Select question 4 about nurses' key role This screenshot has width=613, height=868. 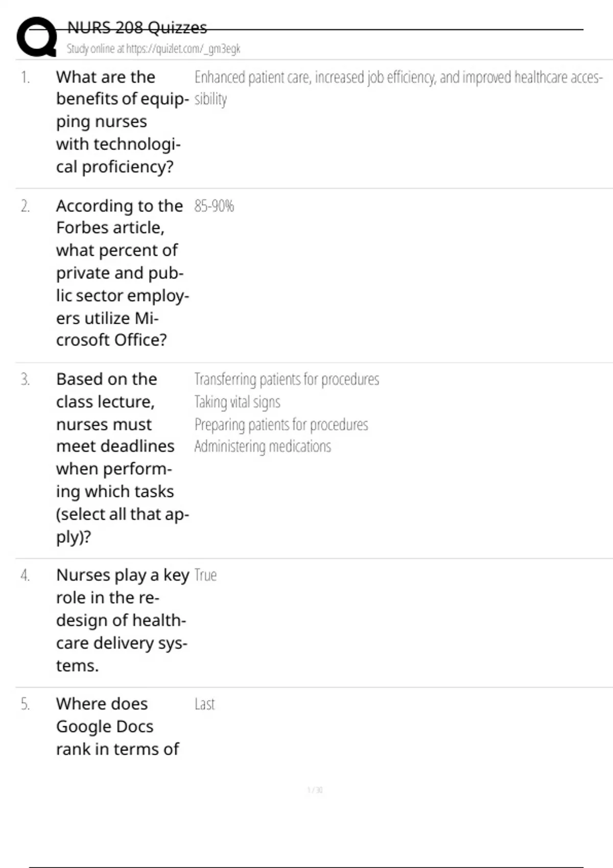click(x=122, y=620)
